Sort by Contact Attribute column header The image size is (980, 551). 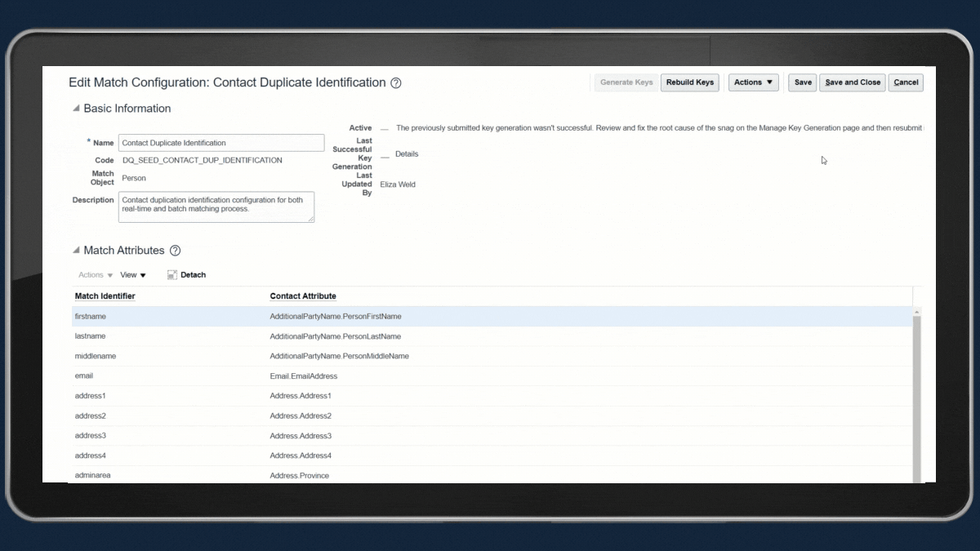click(303, 296)
